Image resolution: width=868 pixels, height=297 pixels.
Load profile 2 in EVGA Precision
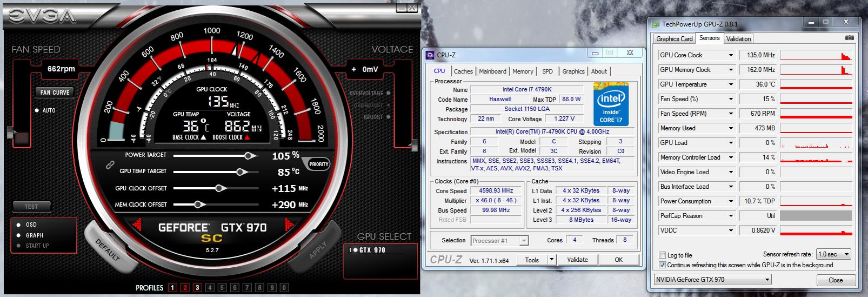[x=185, y=288]
